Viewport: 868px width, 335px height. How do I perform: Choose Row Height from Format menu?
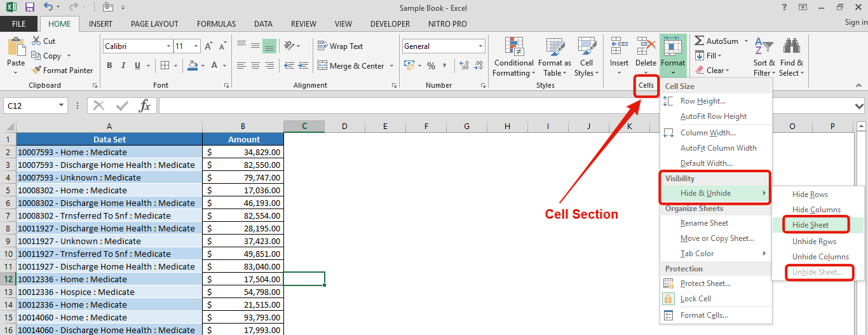pyautogui.click(x=702, y=101)
